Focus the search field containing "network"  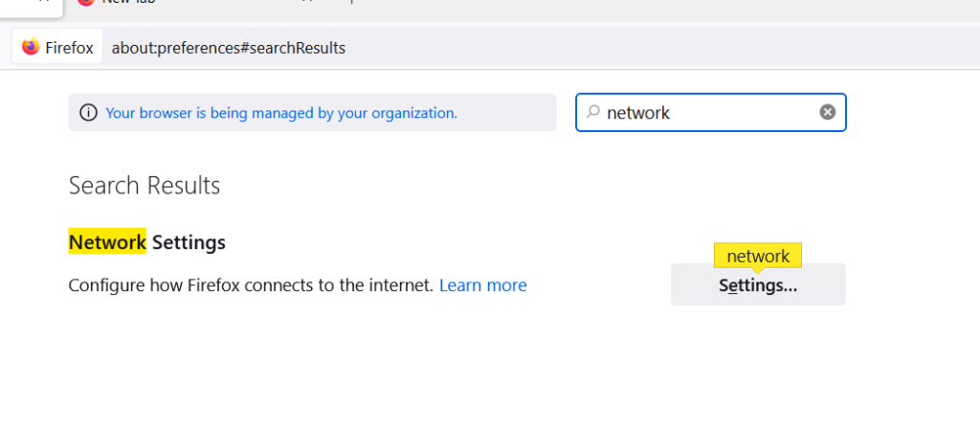click(711, 113)
